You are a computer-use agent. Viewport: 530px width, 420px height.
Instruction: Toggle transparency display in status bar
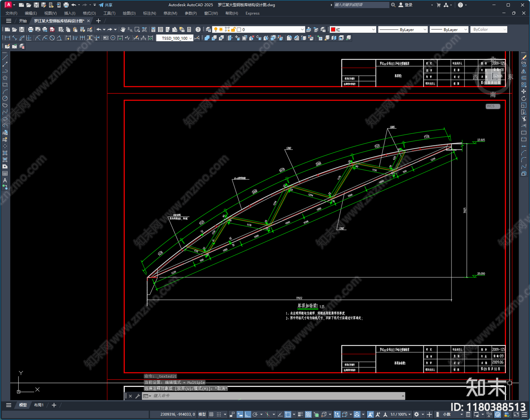click(308, 414)
